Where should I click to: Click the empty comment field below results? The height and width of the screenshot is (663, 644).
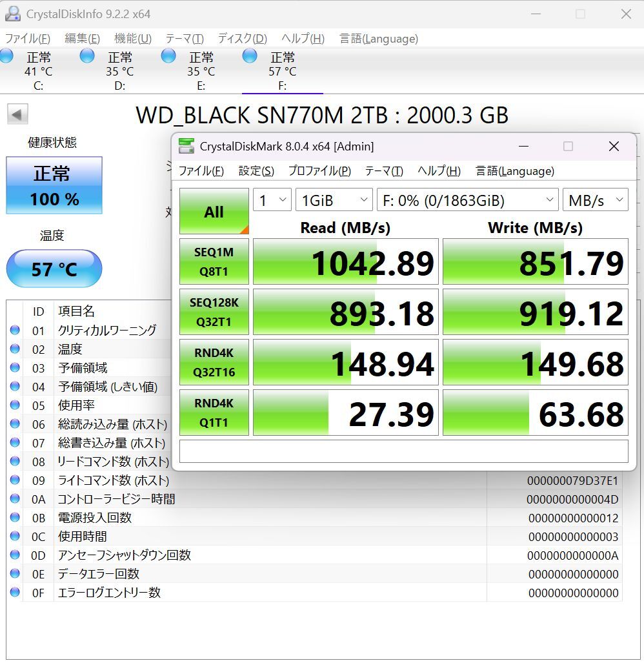tap(403, 451)
